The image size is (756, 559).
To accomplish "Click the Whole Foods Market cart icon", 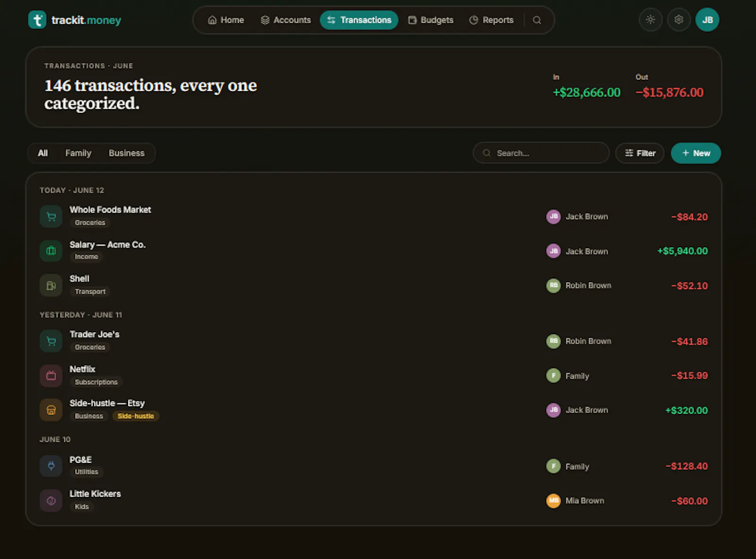I will (51, 216).
